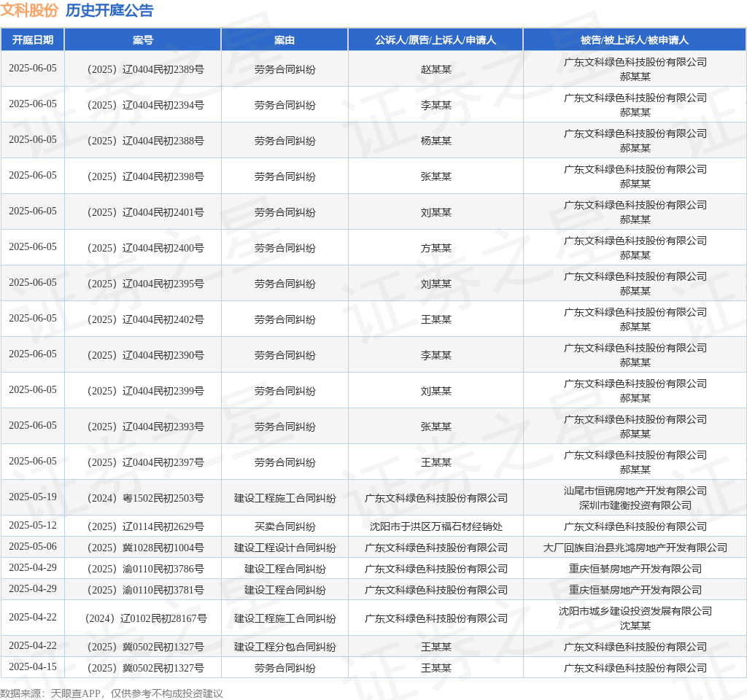The height and width of the screenshot is (700, 747).
Task: Click date 2025-04-15
Action: 32,666
